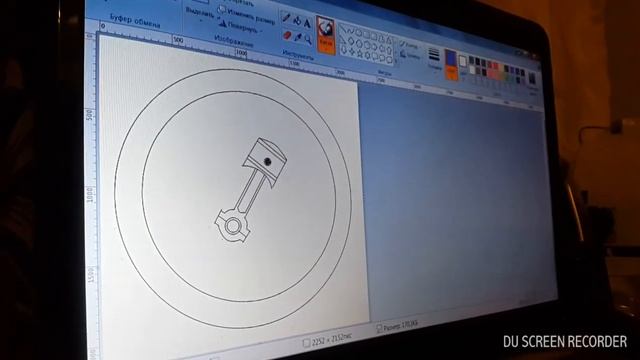The height and width of the screenshot is (360, 640).
Task: Click the piston drawing on the canvas
Action: pyautogui.click(x=250, y=191)
